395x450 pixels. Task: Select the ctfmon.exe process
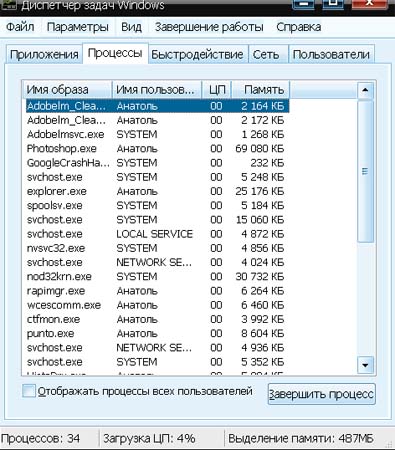pos(157,319)
